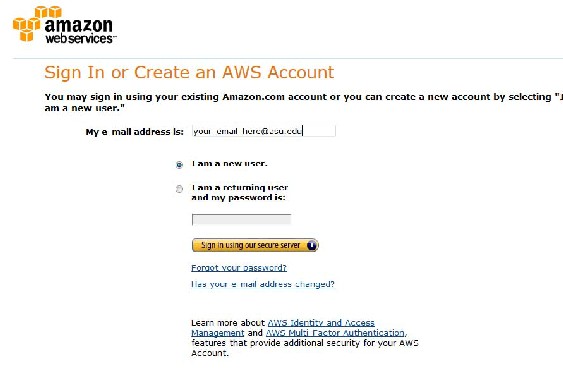Focus the e-mail address input field
The height and width of the screenshot is (388, 563).
point(264,131)
